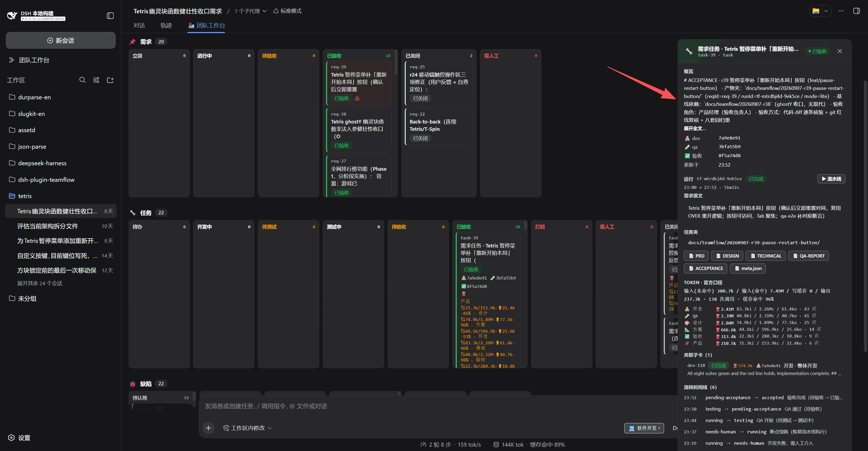Open the req-22 Back-to-back card
868x451 pixels.
(439, 126)
